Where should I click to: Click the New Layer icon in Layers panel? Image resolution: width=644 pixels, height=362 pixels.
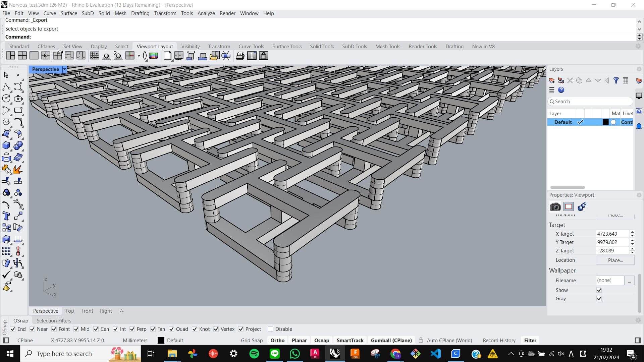click(x=552, y=80)
